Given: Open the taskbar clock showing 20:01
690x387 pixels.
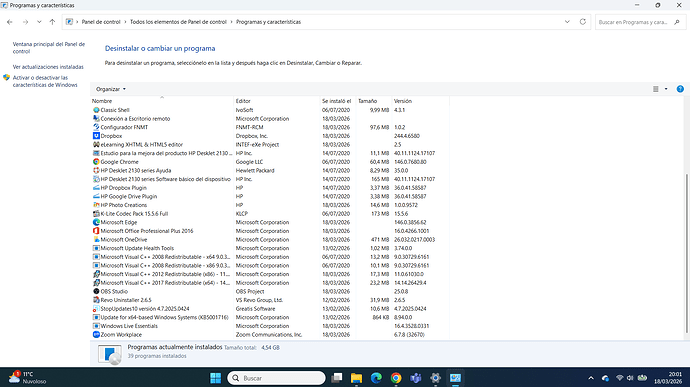Looking at the screenshot, I should pyautogui.click(x=668, y=378).
